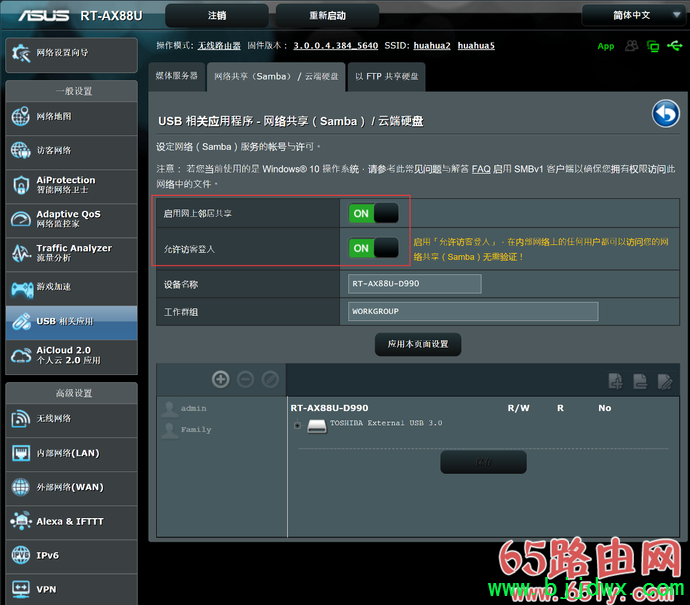Click the users status icon in header

click(631, 46)
